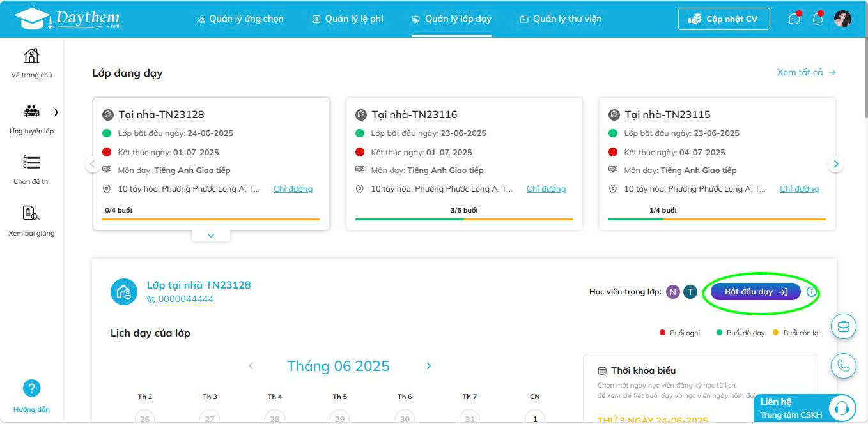
Task: Select calendar day 28
Action: click(x=275, y=418)
